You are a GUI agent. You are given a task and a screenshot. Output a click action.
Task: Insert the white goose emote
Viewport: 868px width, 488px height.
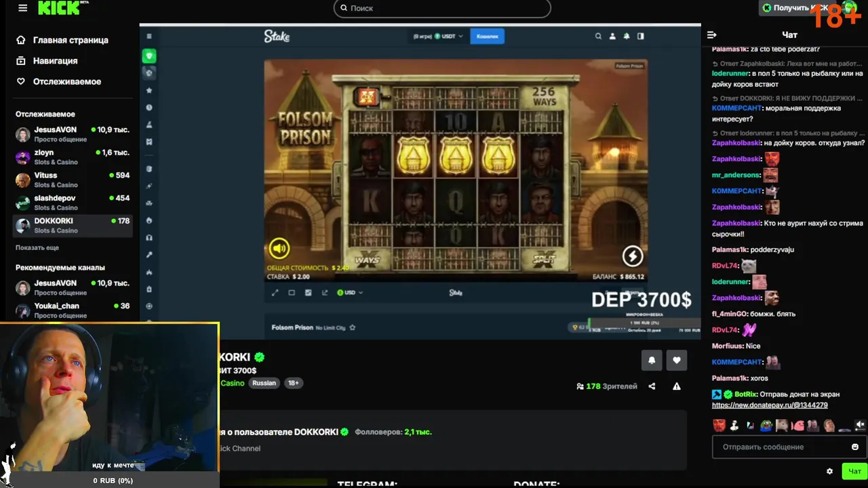734,426
